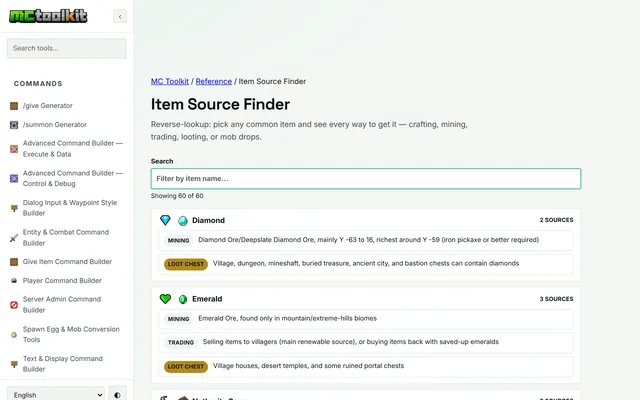
Task: Collapse the sidebar with chevron button
Action: [x=120, y=16]
